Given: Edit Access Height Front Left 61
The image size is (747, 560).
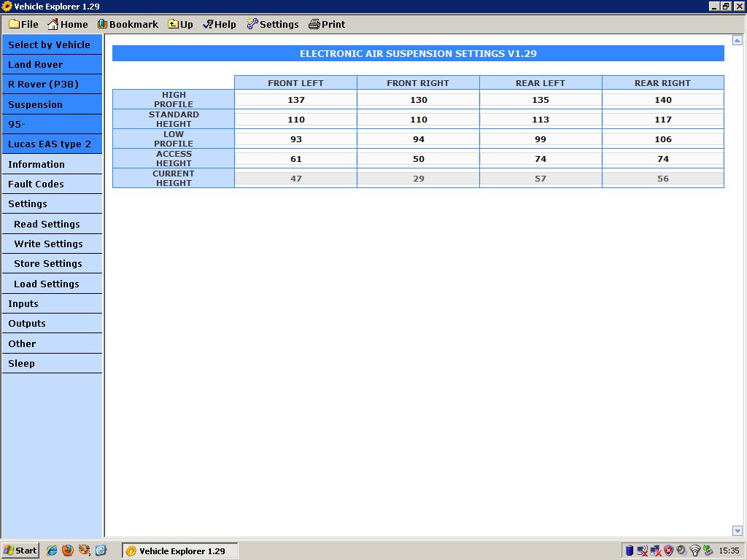Looking at the screenshot, I should point(296,158).
